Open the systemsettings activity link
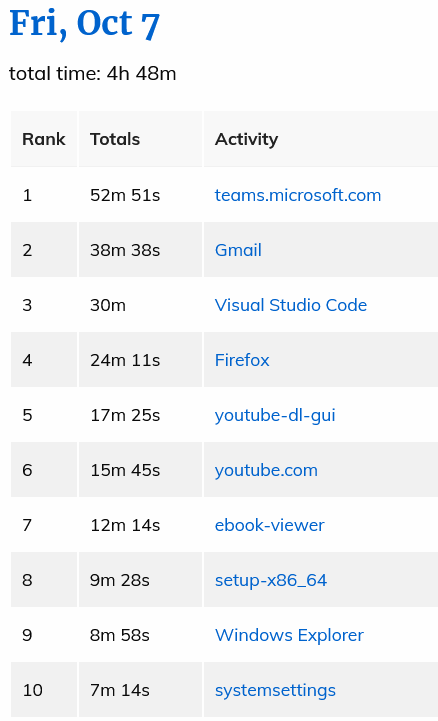 point(275,690)
